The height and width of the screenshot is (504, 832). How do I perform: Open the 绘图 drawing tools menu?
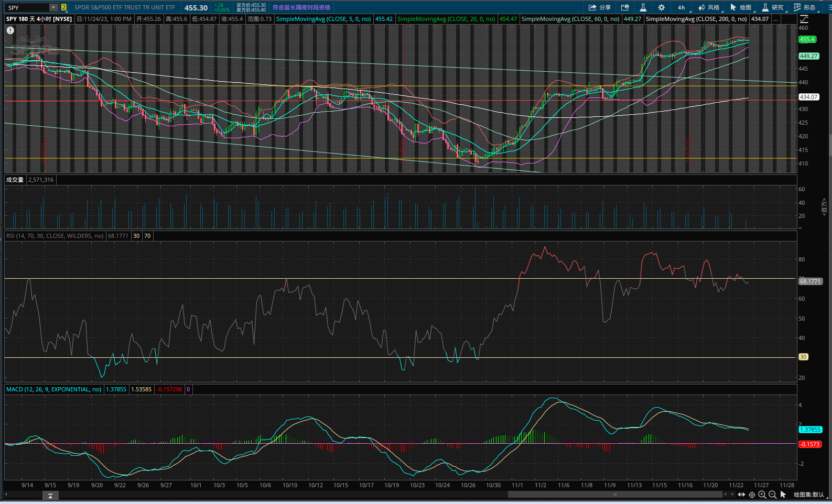[x=741, y=7]
